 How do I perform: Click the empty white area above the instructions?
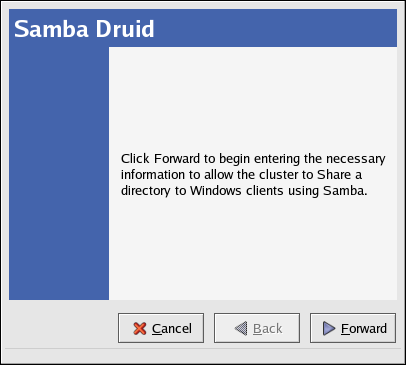click(253, 98)
